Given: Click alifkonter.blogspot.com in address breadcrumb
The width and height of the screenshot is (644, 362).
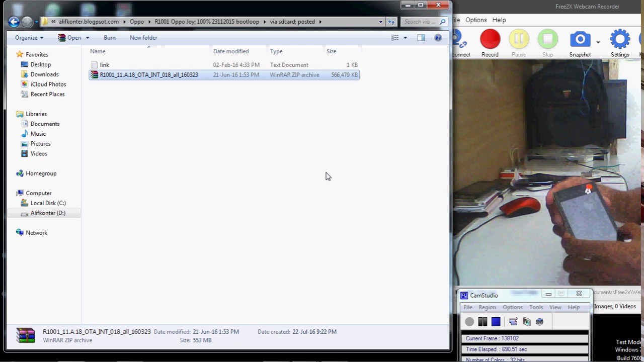Looking at the screenshot, I should [x=89, y=22].
